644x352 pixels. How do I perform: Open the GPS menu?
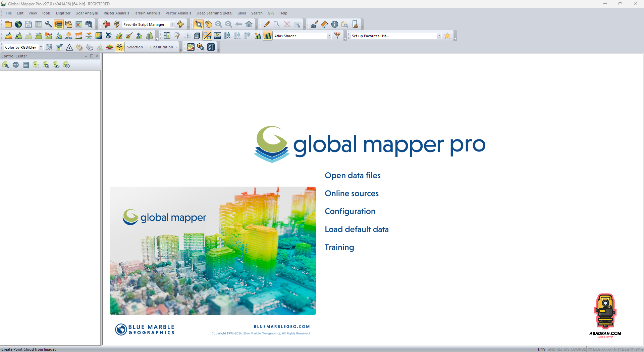pyautogui.click(x=271, y=13)
